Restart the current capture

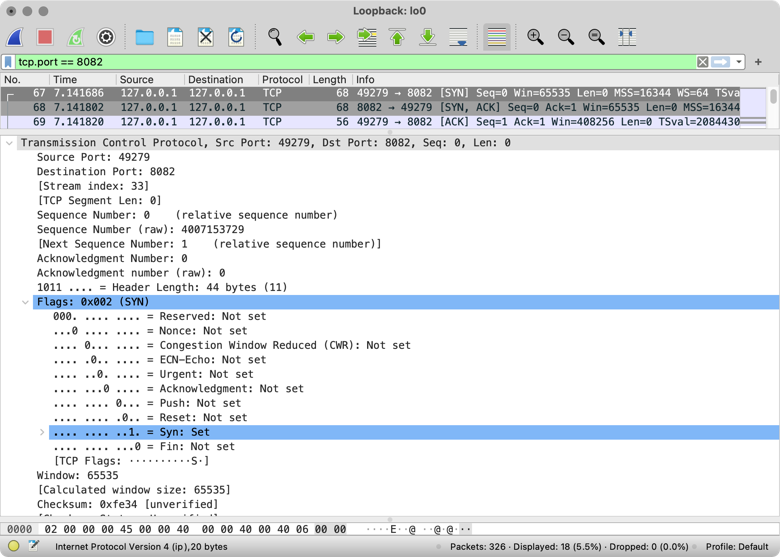pos(76,37)
